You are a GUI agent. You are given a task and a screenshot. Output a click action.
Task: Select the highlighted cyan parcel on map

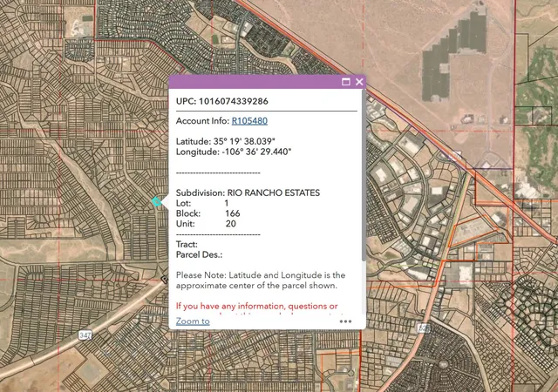pyautogui.click(x=156, y=202)
